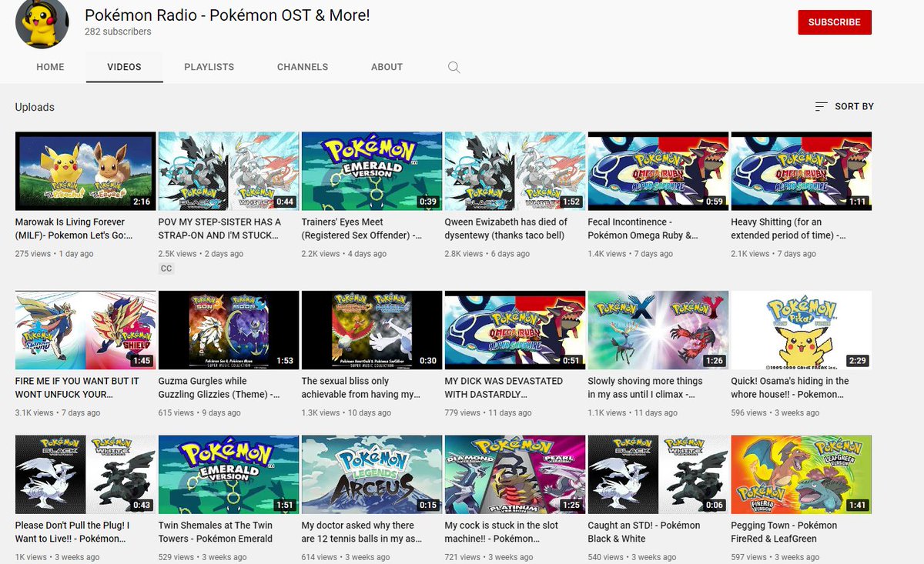Select the Videos tab
924x564 pixels.
[124, 67]
